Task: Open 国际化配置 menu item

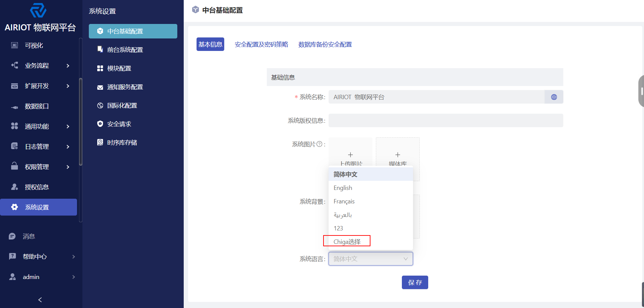Action: point(133,105)
